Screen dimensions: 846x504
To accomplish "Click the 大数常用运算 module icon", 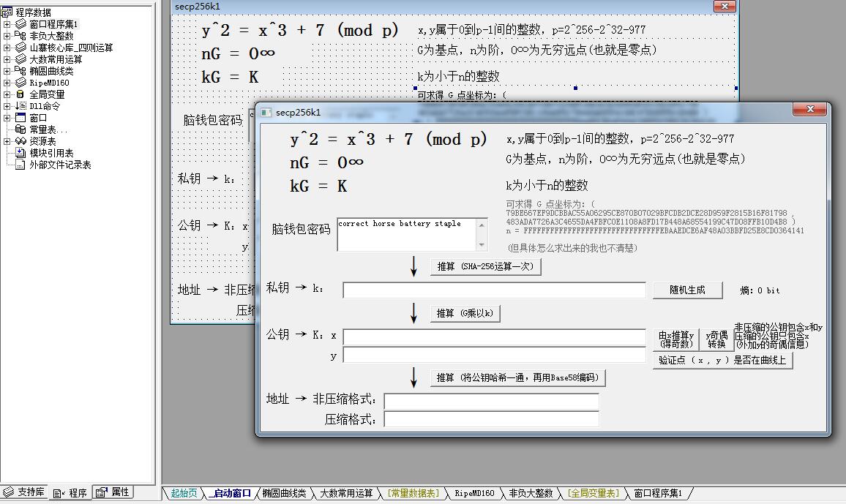I will point(20,59).
